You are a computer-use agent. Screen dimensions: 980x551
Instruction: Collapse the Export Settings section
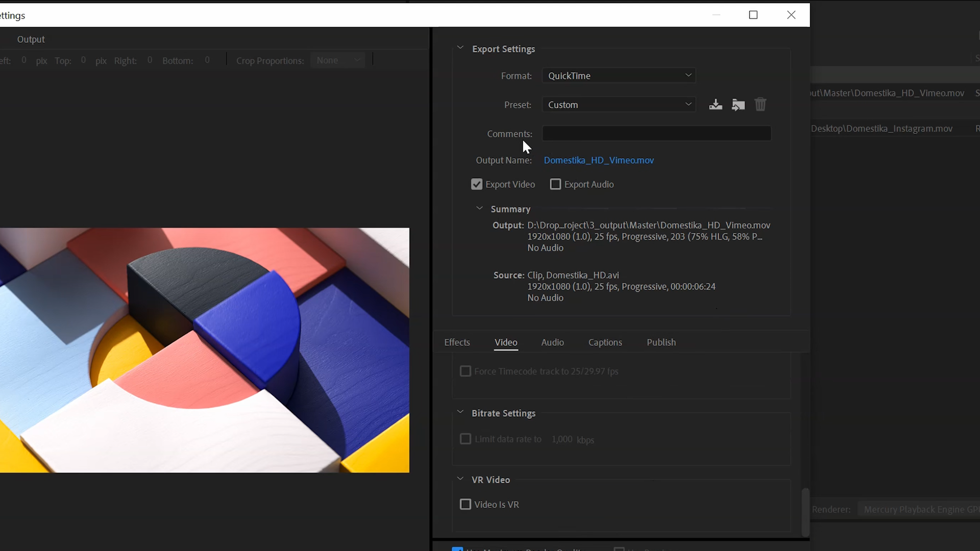pyautogui.click(x=460, y=48)
